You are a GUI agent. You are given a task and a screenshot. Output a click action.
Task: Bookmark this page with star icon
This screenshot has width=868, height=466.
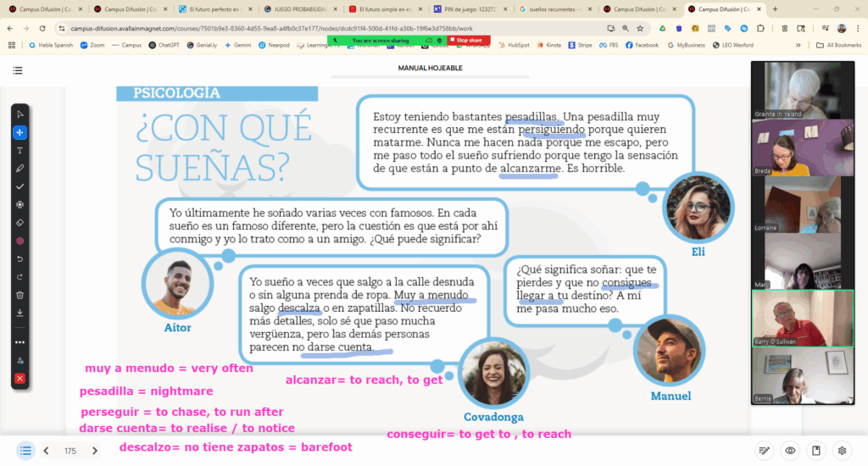point(641,28)
